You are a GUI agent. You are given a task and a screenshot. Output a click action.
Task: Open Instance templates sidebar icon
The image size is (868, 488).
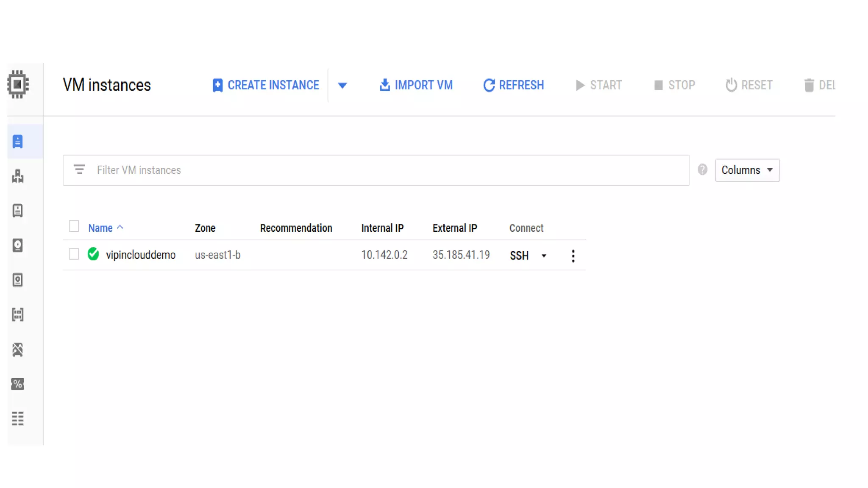click(18, 211)
